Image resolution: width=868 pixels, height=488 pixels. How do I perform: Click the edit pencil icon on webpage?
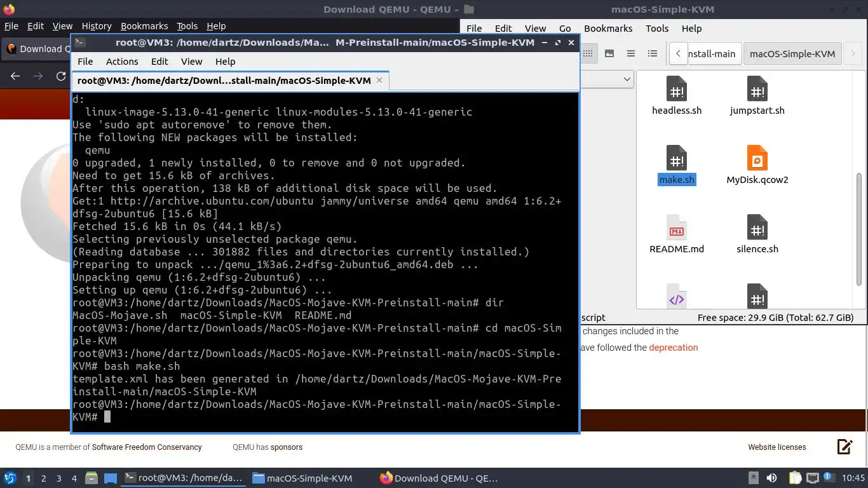(844, 447)
